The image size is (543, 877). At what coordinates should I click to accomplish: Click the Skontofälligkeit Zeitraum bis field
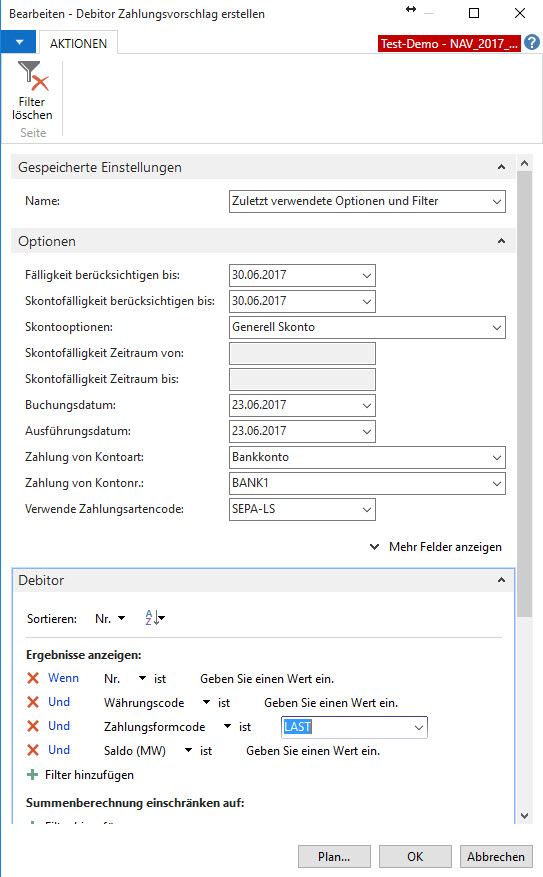click(x=302, y=379)
